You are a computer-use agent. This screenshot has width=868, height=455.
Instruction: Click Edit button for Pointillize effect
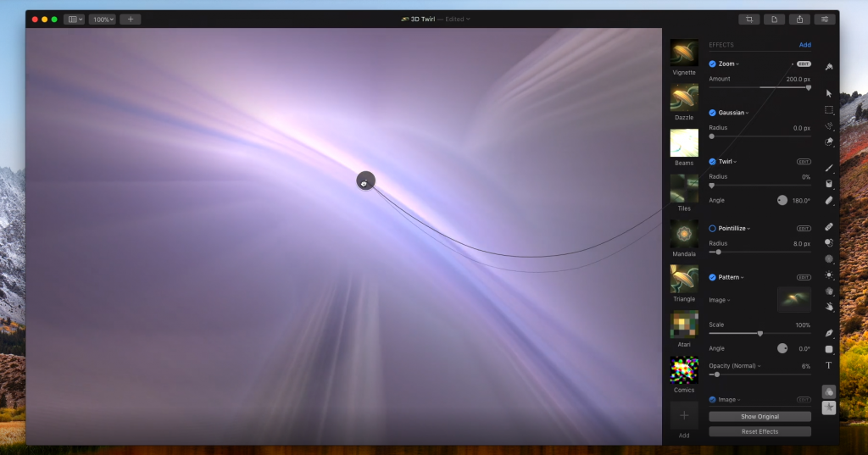(804, 229)
